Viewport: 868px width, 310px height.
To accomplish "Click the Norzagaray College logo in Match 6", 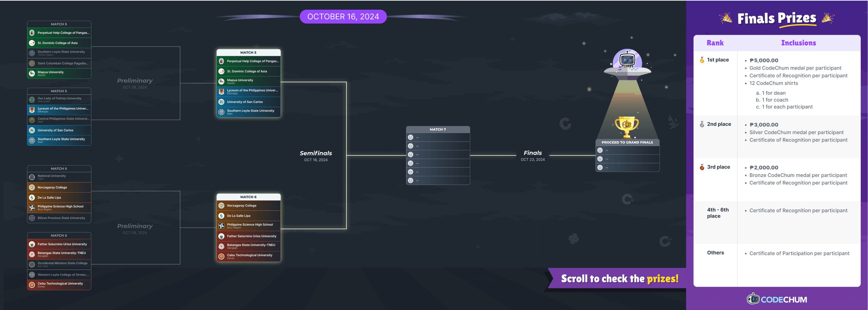I will (x=221, y=206).
